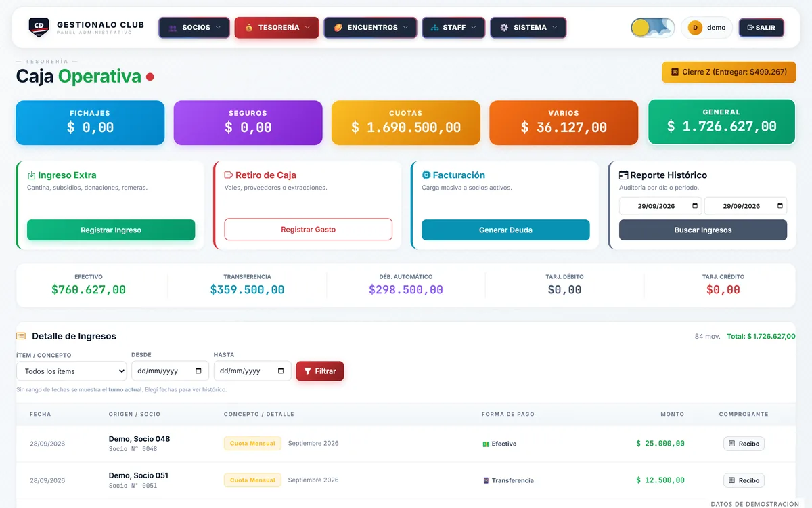
Task: Click the funnel icon in Filtrar button
Action: pos(308,371)
